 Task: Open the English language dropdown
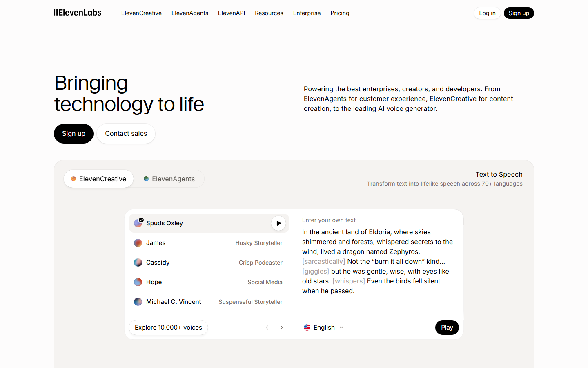tap(323, 327)
